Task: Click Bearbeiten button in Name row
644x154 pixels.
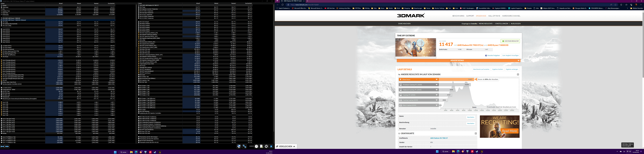Action: click(x=471, y=117)
